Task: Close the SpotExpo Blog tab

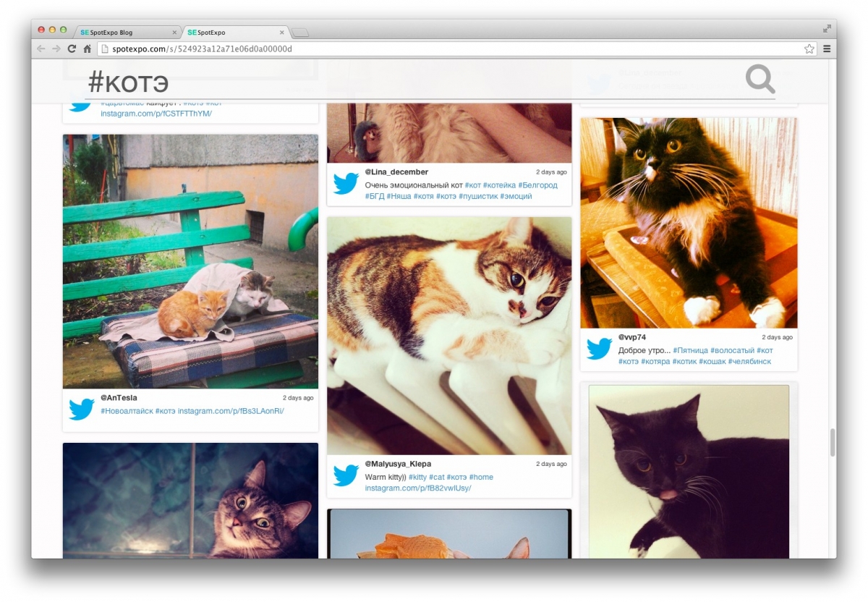Action: tap(174, 33)
